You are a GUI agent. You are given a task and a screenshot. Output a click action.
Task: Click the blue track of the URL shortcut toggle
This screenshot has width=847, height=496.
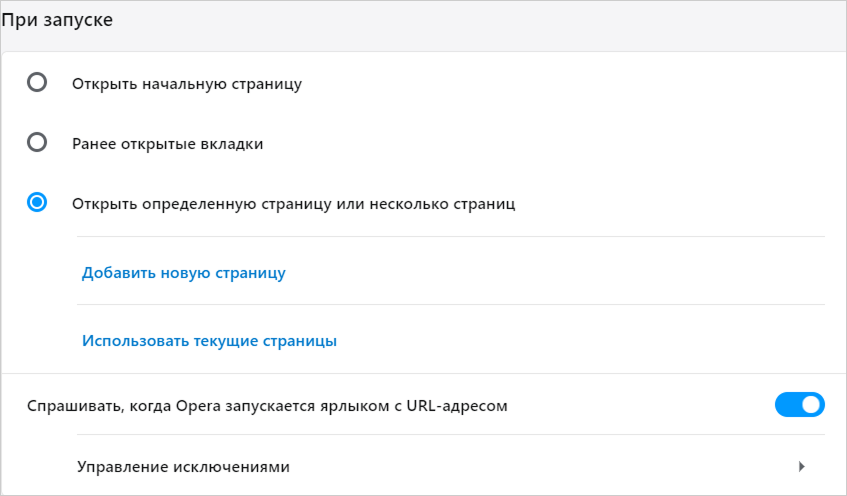pyautogui.click(x=788, y=405)
